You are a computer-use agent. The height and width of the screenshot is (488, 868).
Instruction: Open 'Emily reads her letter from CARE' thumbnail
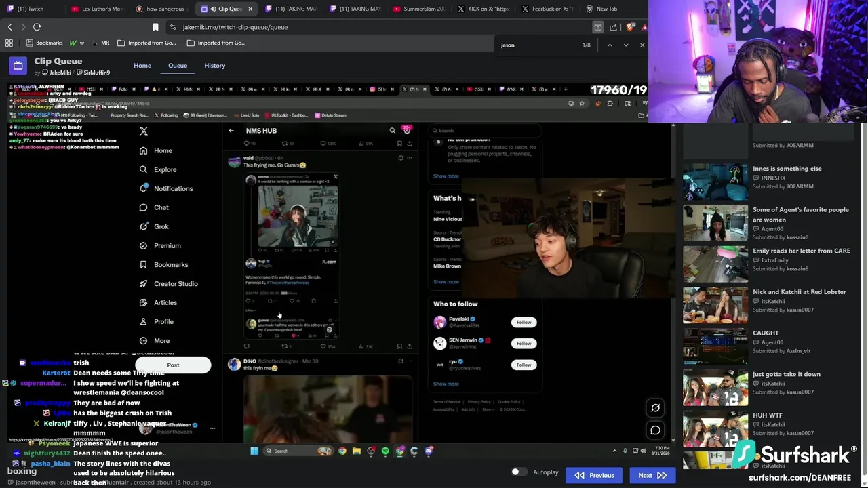715,264
